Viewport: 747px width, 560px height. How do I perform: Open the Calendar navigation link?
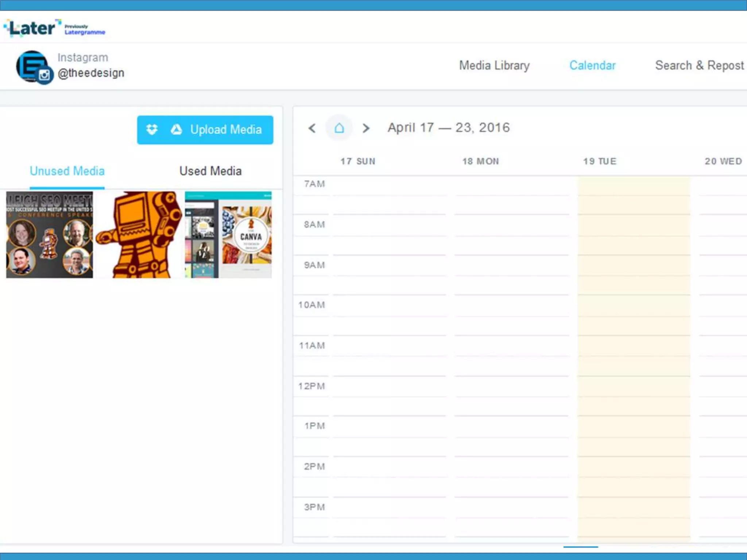click(592, 66)
